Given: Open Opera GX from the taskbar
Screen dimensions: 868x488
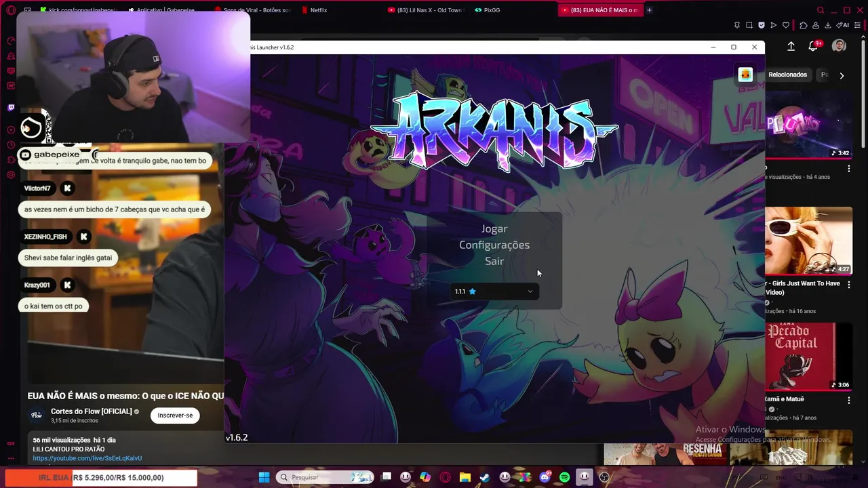Looking at the screenshot, I should click(x=446, y=477).
